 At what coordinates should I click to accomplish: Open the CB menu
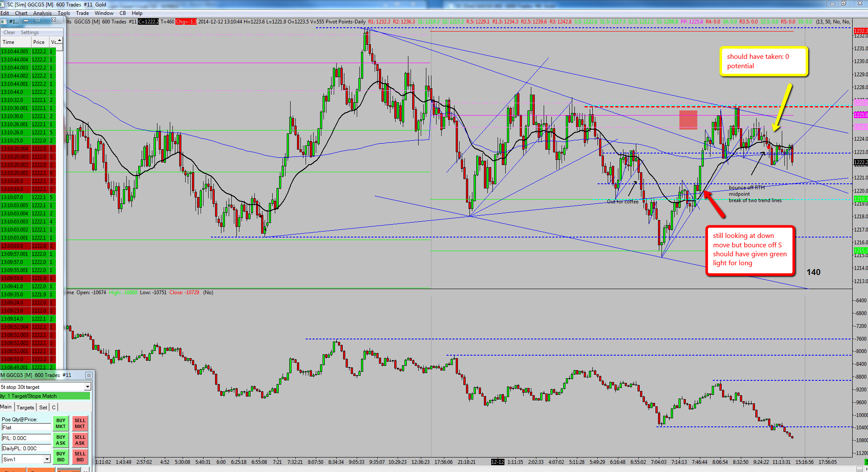click(x=122, y=13)
